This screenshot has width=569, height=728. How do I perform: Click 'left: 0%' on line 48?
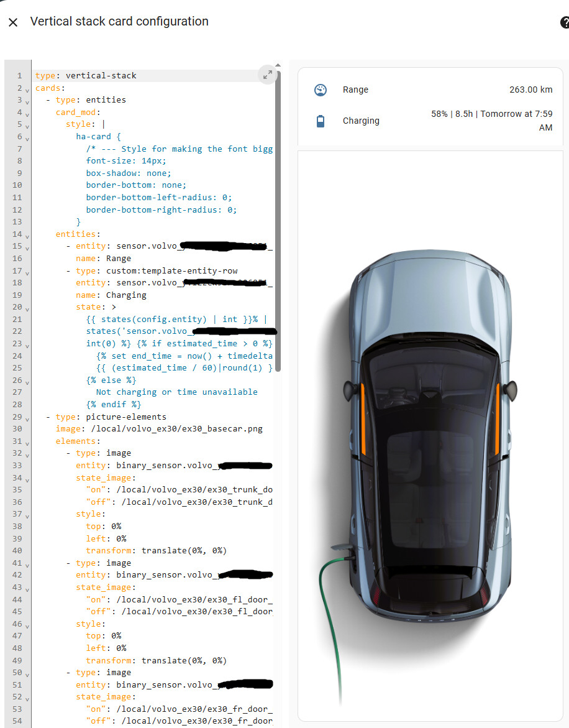point(106,648)
